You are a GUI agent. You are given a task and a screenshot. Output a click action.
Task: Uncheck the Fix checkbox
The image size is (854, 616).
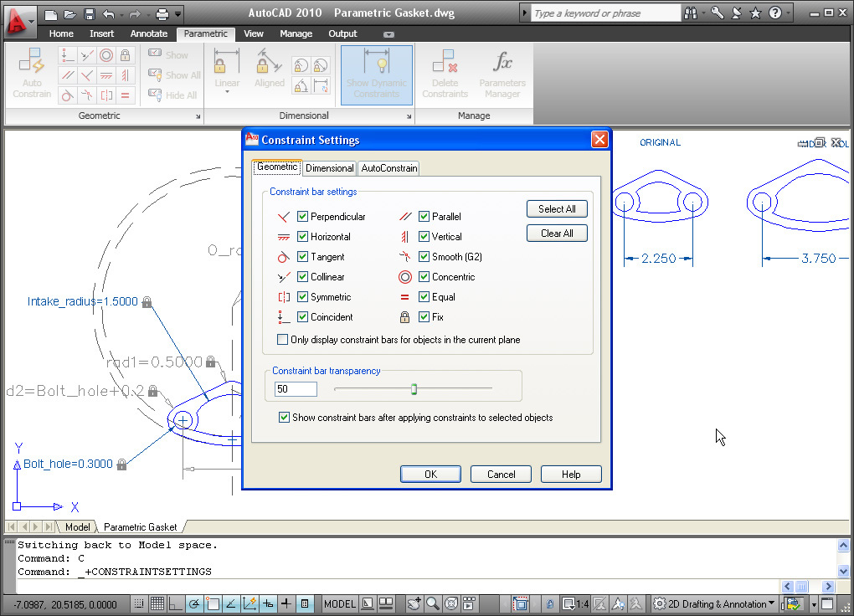click(x=424, y=317)
